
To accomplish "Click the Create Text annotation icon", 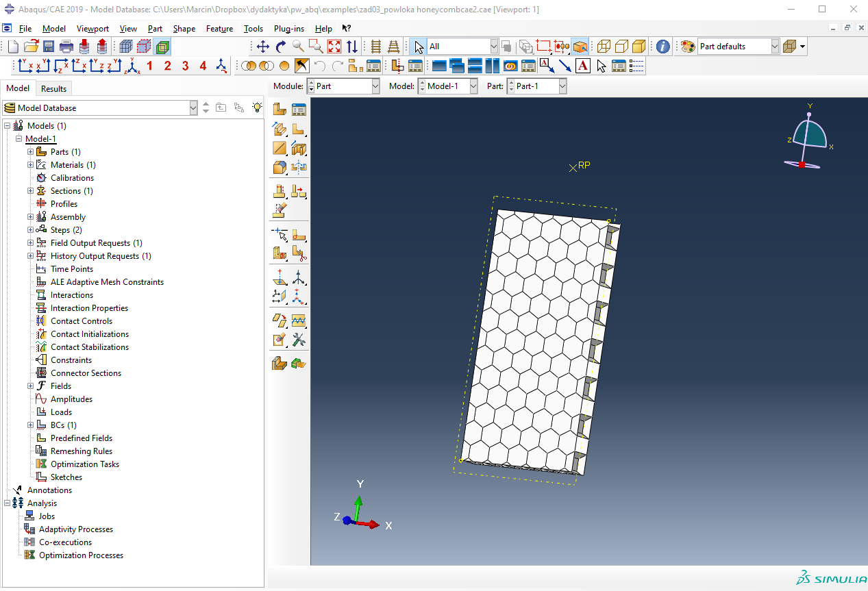I will click(x=582, y=66).
